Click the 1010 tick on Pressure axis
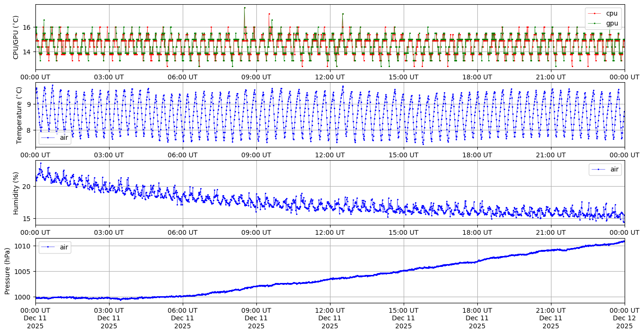This screenshot has width=644, height=334. 23,246
